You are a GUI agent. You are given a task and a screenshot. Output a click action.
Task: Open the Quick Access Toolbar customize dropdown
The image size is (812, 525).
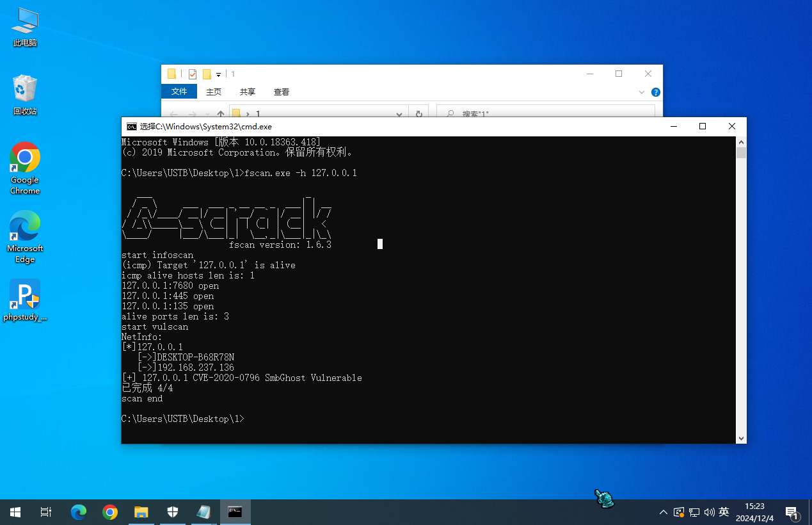tap(218, 74)
